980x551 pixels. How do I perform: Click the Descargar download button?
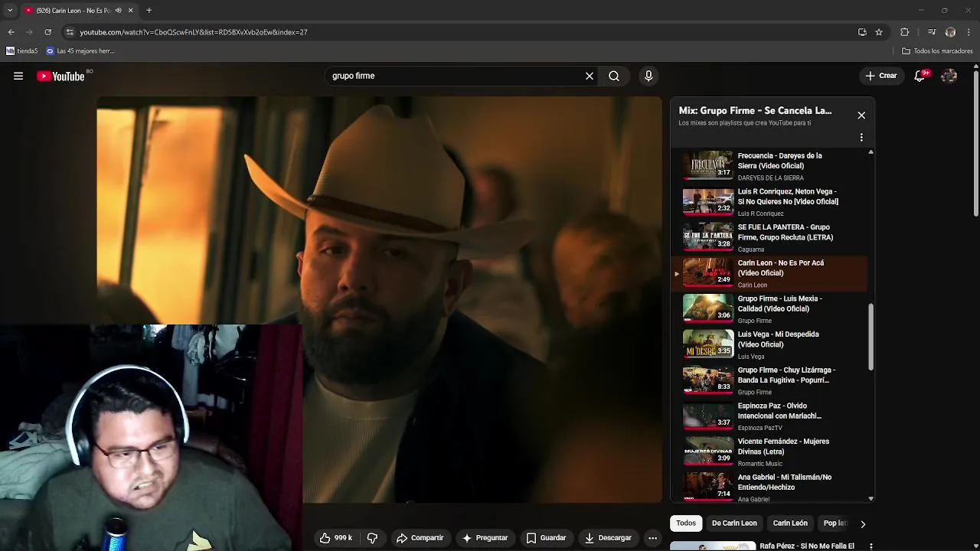coord(608,538)
